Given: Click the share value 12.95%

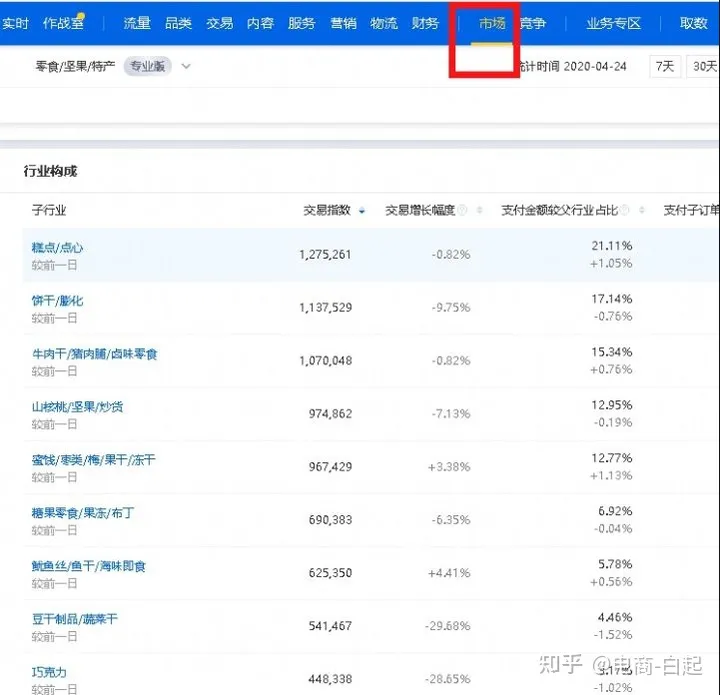Looking at the screenshot, I should 612,405.
